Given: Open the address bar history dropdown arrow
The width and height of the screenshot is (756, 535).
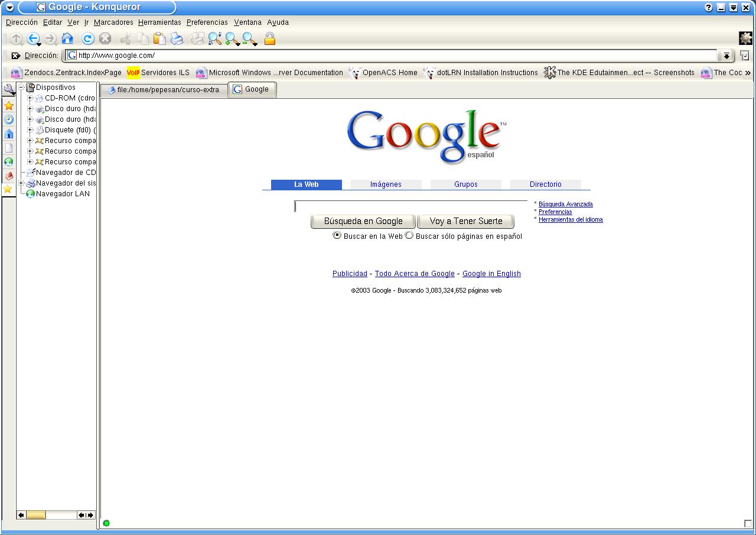Looking at the screenshot, I should pyautogui.click(x=726, y=56).
